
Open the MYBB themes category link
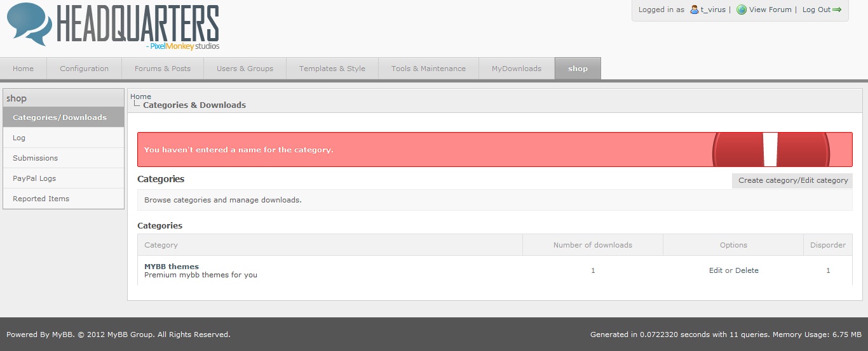172,267
